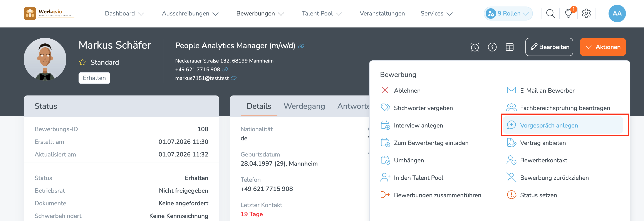Click Nicht freigegeben value
Image resolution: width=644 pixels, height=221 pixels.
click(183, 191)
